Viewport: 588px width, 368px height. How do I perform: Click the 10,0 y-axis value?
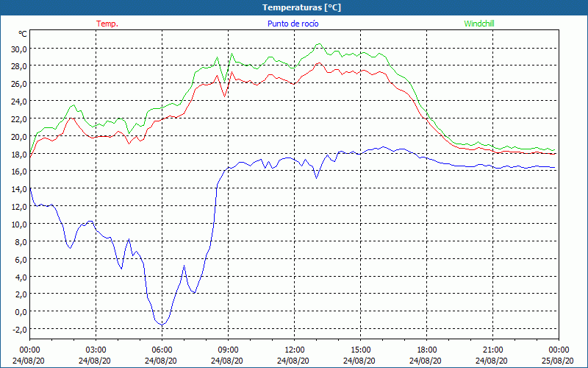pyautogui.click(x=18, y=224)
